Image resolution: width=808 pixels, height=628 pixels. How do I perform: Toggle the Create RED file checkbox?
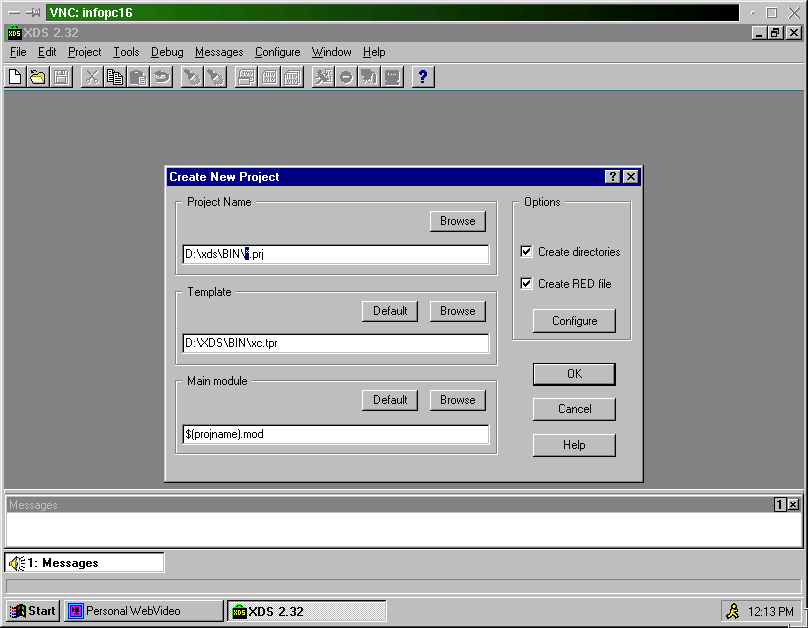coord(526,284)
